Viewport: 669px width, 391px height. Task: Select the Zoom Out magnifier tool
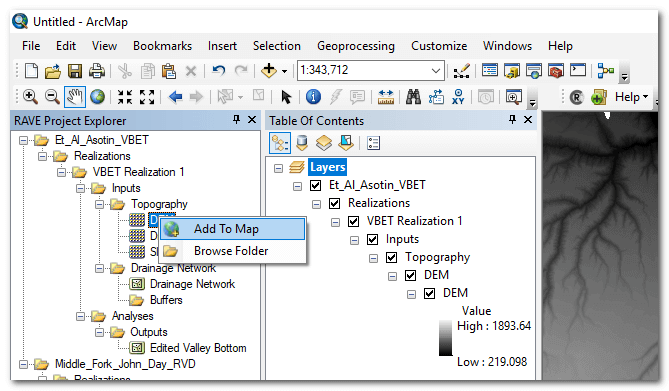coord(52,97)
